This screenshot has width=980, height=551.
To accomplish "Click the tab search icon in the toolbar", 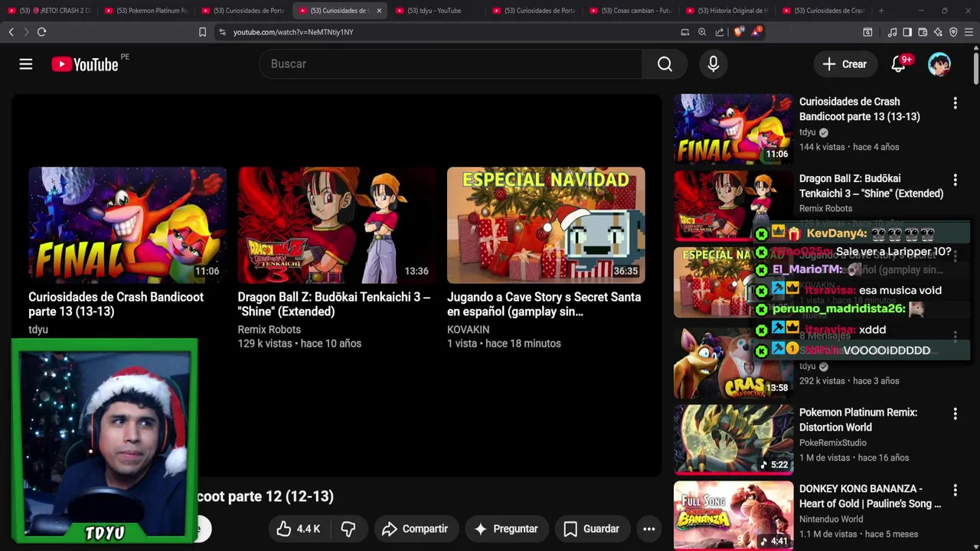I will tap(867, 32).
